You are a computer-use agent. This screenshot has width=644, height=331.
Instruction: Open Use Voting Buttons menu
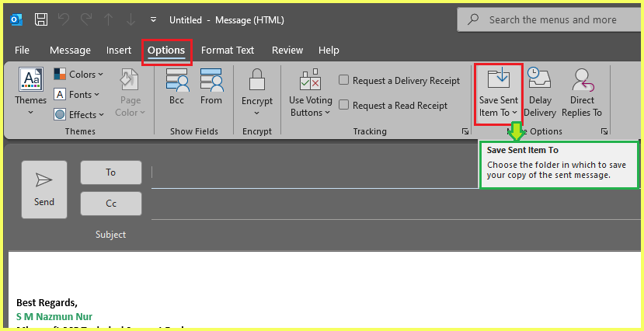click(x=311, y=93)
